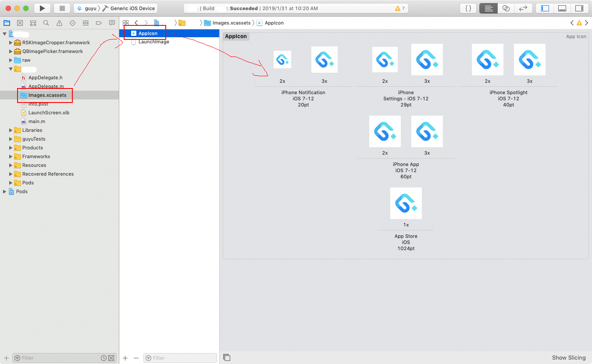Go forward with the jump bar right arrow
Viewport: 592px width, 364px height.
146,23
